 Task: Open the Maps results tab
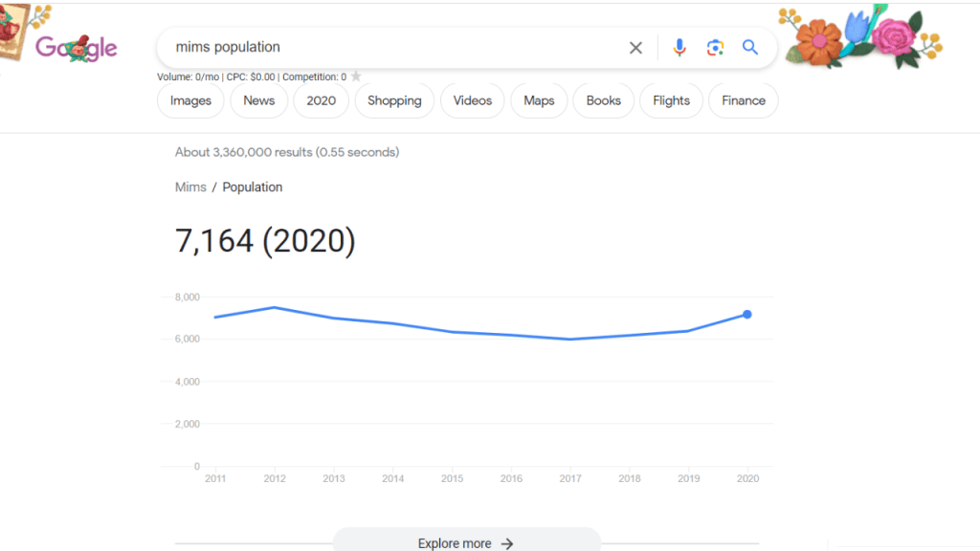tap(539, 100)
